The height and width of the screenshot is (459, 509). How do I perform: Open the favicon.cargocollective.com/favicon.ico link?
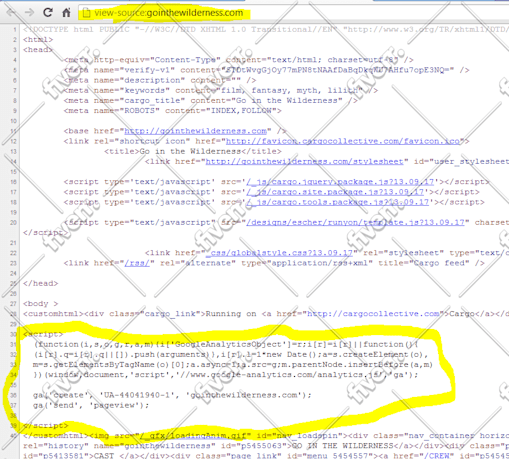[343, 141]
